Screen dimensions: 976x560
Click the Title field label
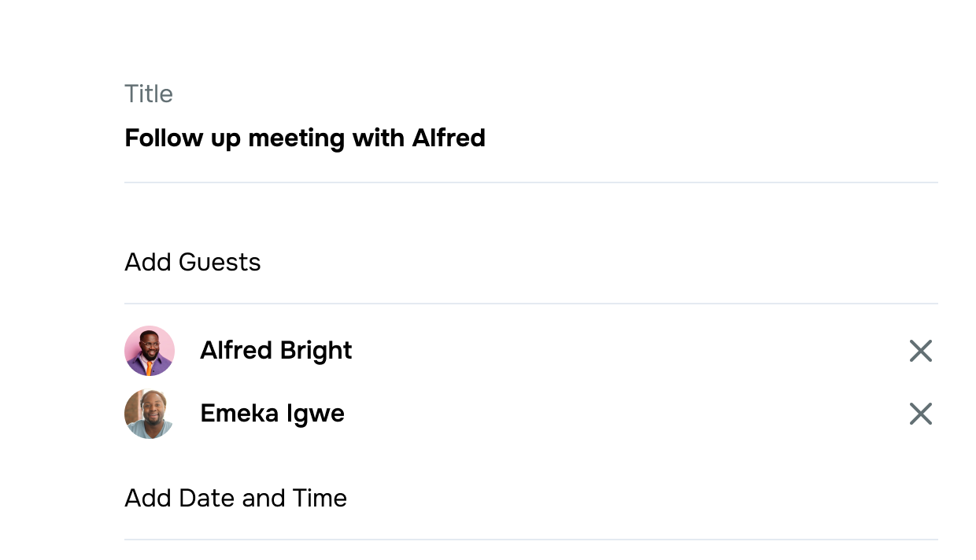pos(149,94)
